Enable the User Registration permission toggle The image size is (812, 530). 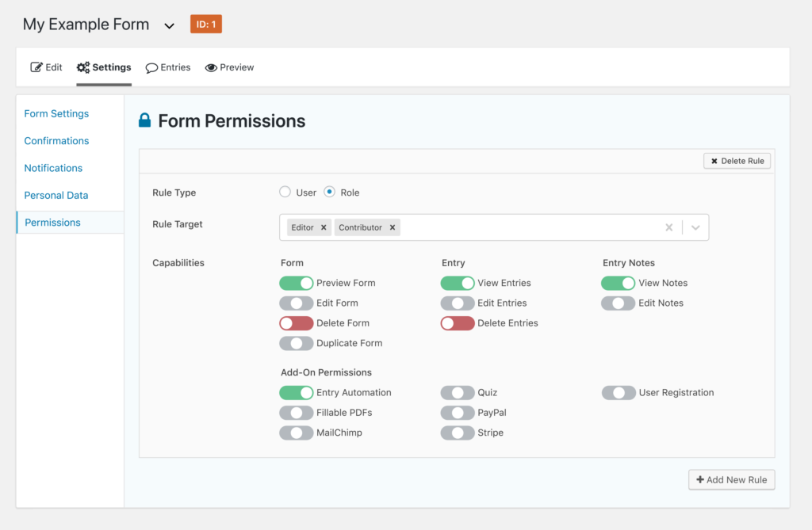(x=619, y=392)
